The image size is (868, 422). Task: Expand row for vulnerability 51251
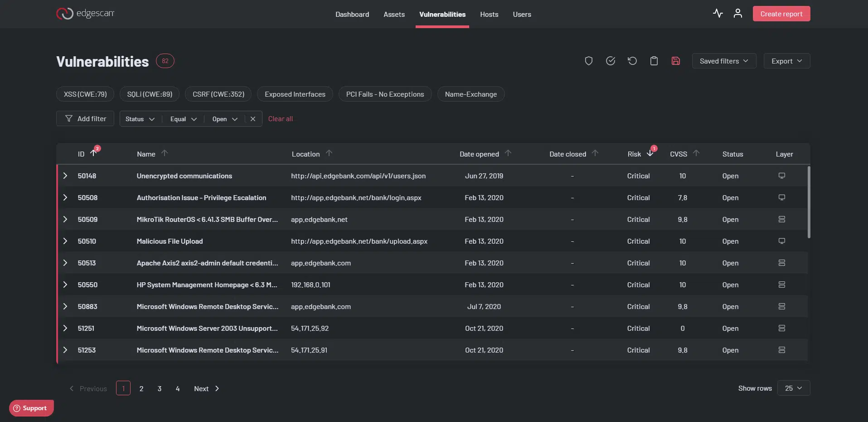click(x=65, y=328)
